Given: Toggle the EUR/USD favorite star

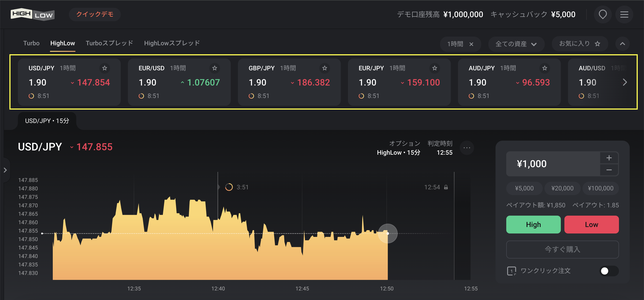Looking at the screenshot, I should pyautogui.click(x=214, y=68).
